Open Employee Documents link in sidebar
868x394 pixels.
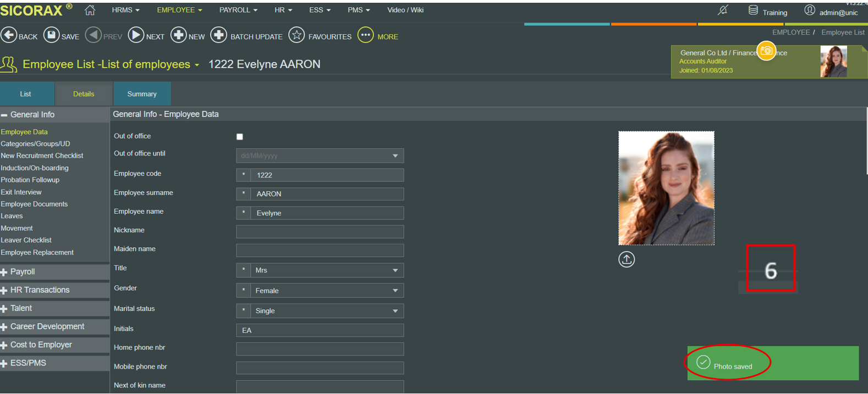[x=34, y=204]
